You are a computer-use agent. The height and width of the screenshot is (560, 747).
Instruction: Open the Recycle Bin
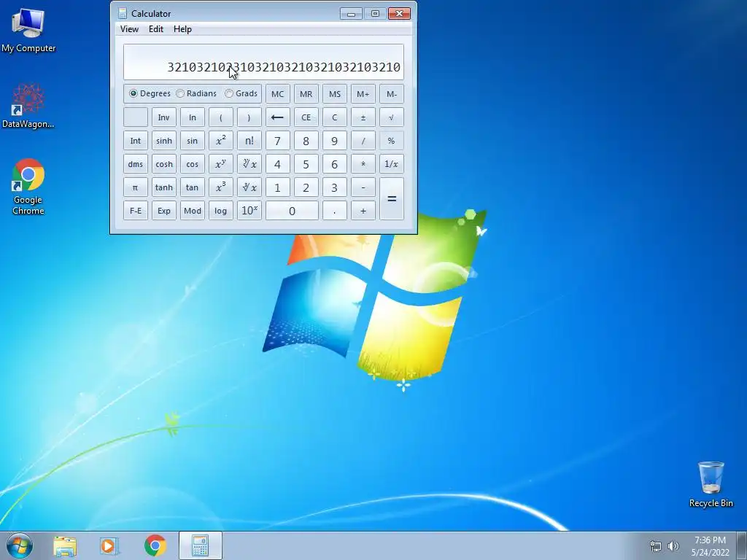711,484
